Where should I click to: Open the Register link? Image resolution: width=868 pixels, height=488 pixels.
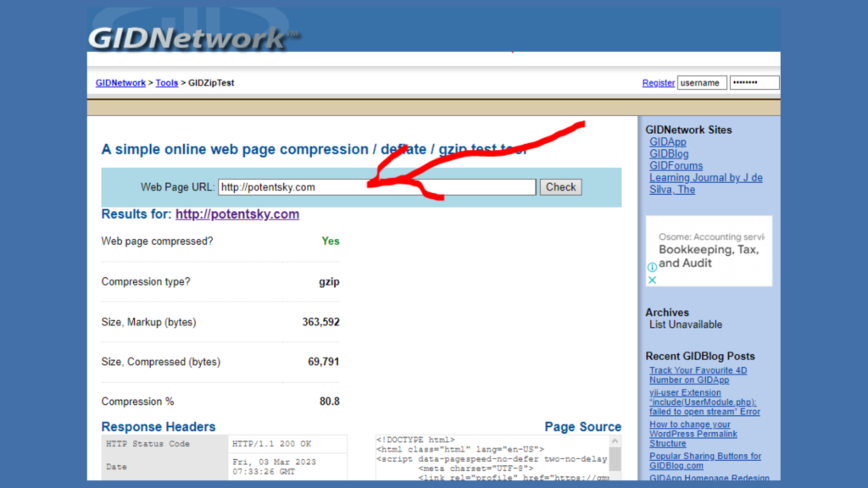click(x=658, y=83)
